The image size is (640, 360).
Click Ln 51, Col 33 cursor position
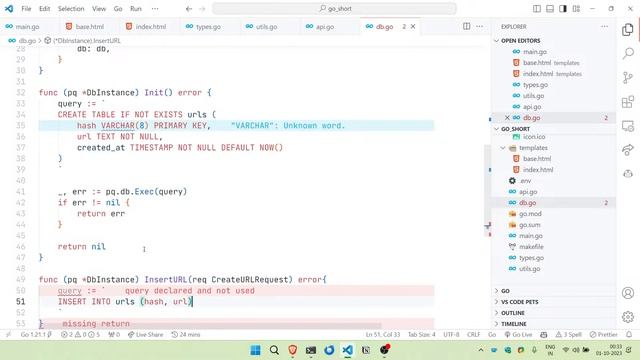tap(383, 334)
